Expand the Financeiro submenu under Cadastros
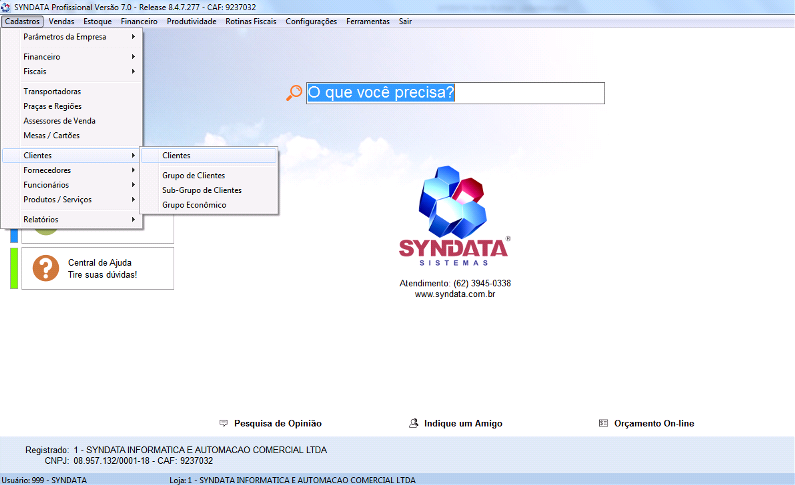This screenshot has width=795, height=485. coord(72,57)
